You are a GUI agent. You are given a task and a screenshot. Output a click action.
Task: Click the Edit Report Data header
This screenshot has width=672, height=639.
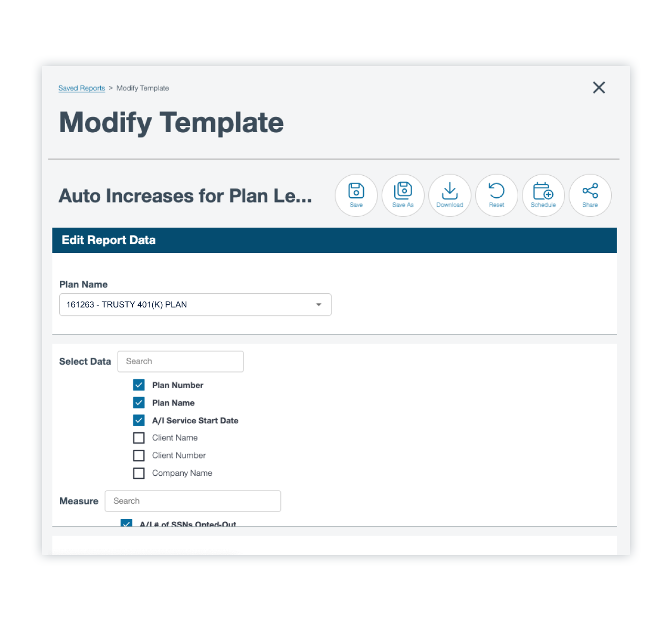(109, 240)
